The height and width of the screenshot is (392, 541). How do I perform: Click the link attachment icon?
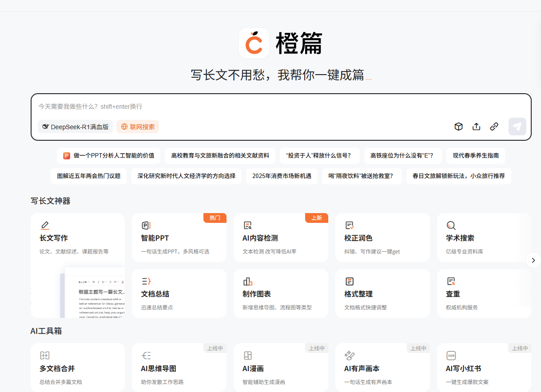(494, 127)
